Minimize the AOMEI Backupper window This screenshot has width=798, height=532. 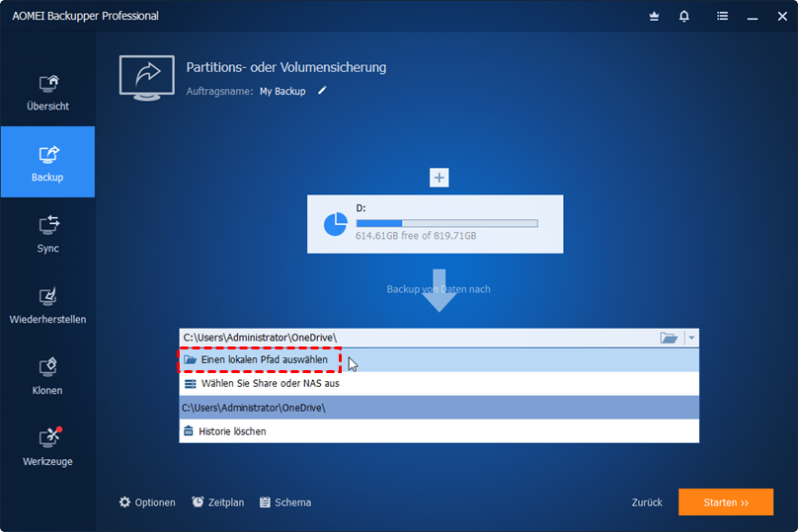pyautogui.click(x=753, y=17)
